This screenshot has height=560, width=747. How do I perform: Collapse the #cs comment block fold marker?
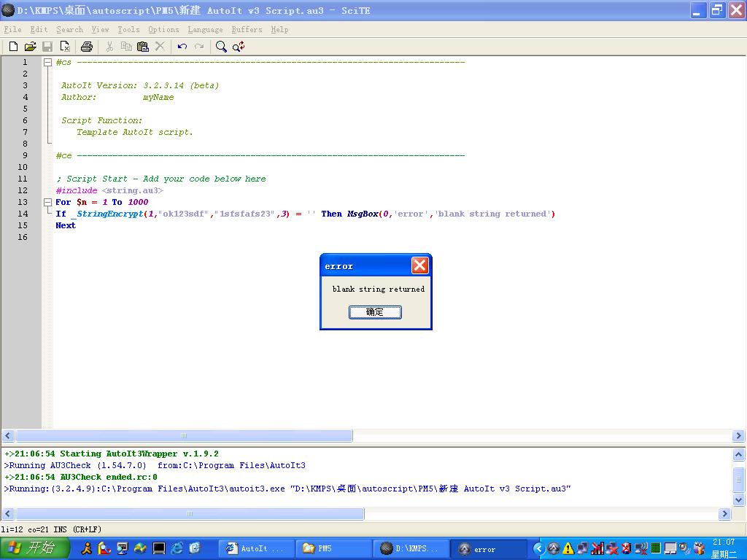(x=47, y=63)
